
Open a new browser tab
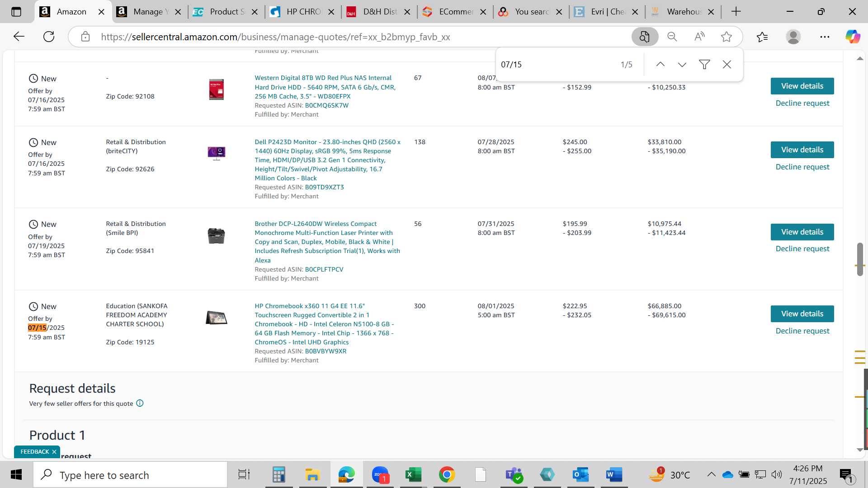[736, 12]
